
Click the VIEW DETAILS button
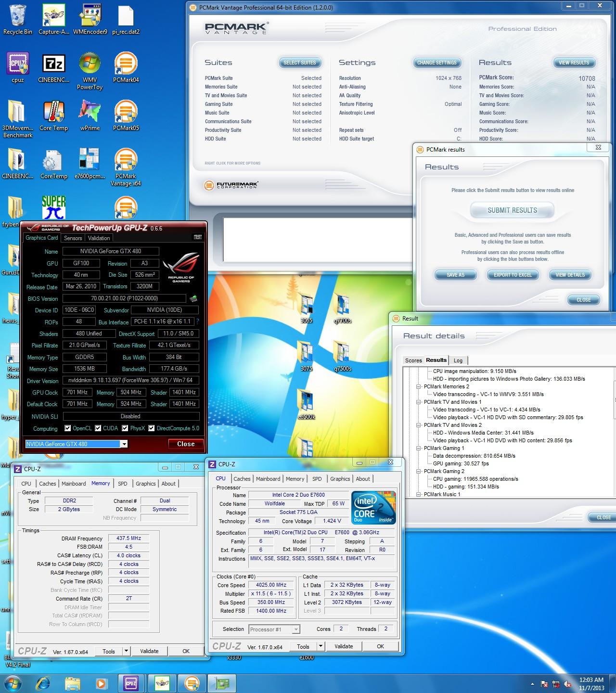[570, 275]
